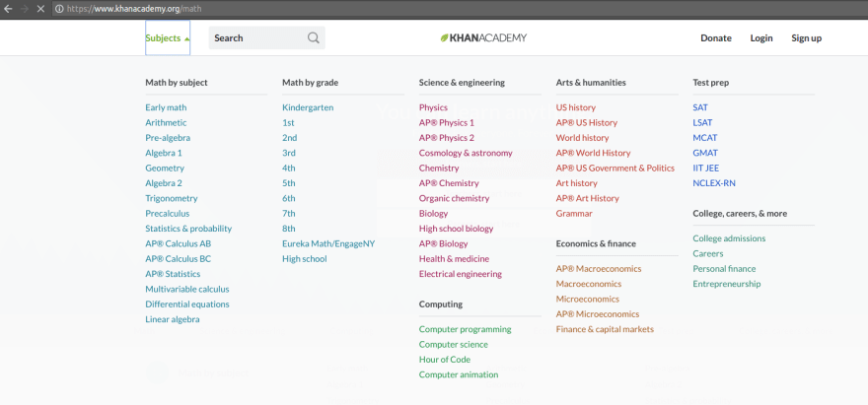Select LSAT test prep

click(x=702, y=123)
